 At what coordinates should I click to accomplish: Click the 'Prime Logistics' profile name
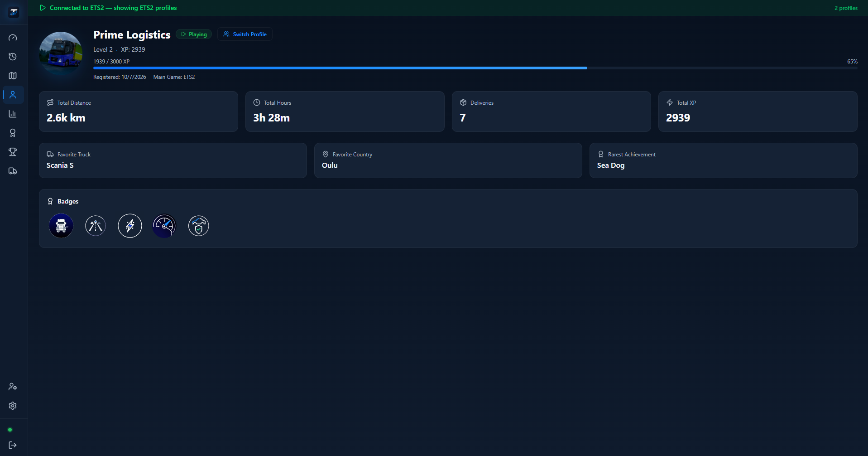click(132, 34)
